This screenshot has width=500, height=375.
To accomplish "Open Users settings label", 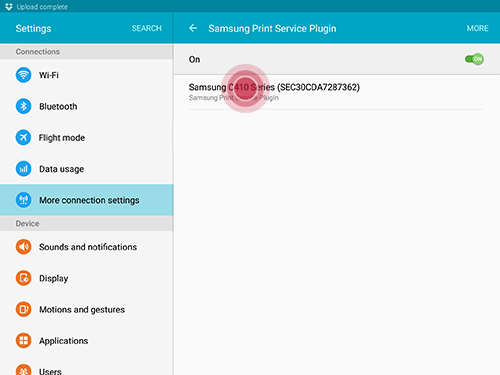I will tap(50, 371).
